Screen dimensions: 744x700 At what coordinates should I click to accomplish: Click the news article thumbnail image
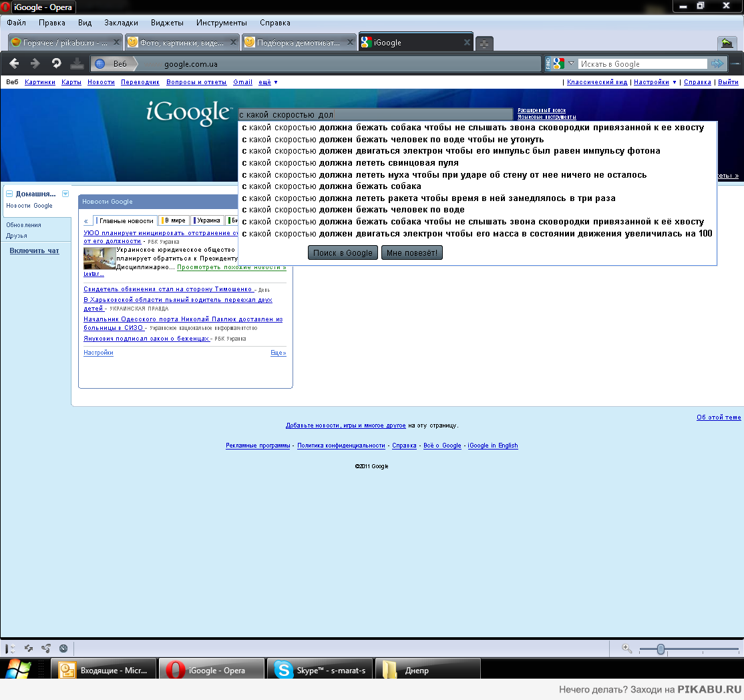coord(100,258)
